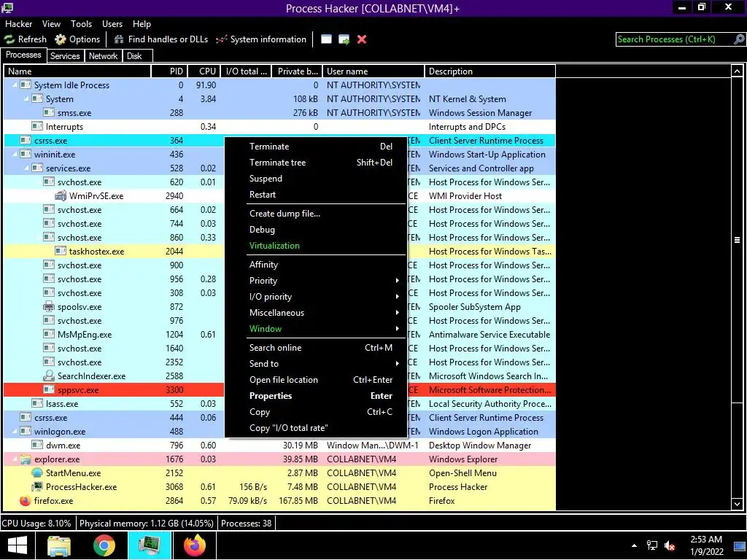This screenshot has width=747, height=560.
Task: Select the lsass.exe process
Action: (x=279, y=403)
